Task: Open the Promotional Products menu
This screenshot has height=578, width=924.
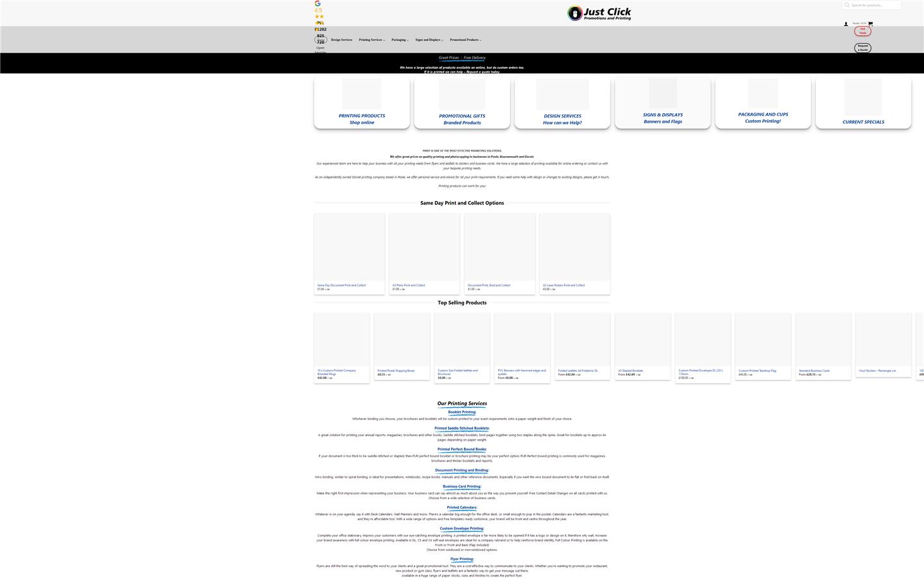Action: coord(465,40)
